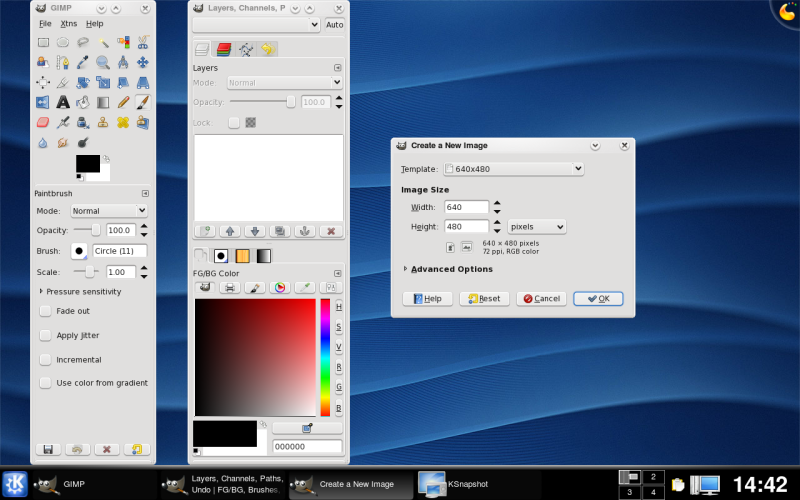The width and height of the screenshot is (800, 500).
Task: Click the Reset button in dialog
Action: click(x=484, y=298)
